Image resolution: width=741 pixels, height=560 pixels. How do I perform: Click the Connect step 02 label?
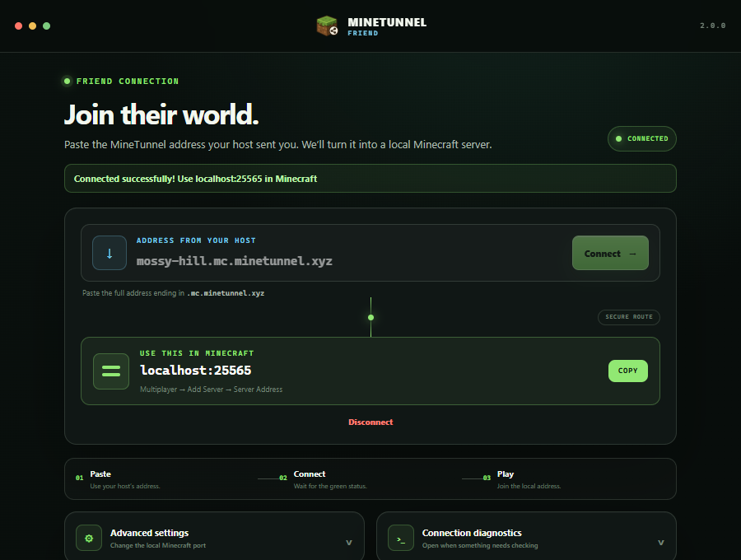click(309, 474)
